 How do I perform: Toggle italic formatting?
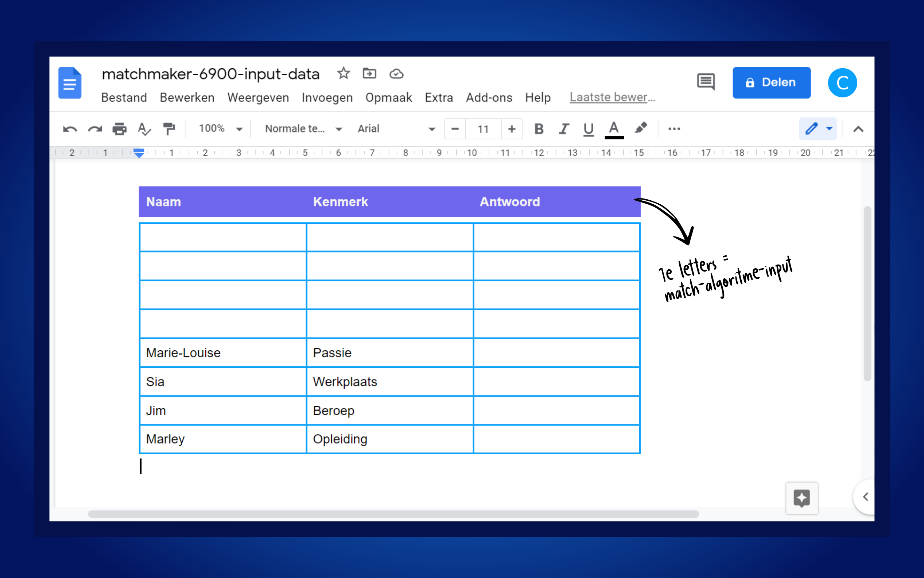click(563, 129)
